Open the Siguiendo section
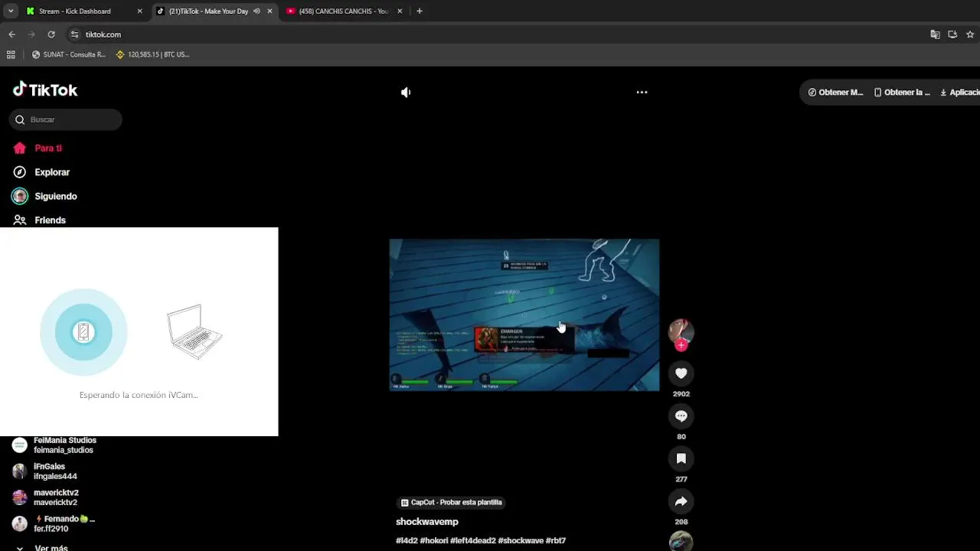The image size is (980, 551). click(56, 196)
